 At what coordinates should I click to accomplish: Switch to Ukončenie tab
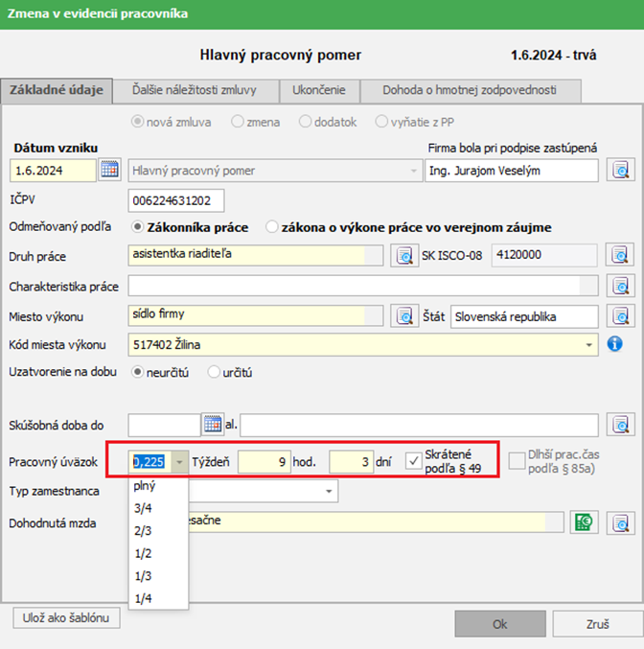[x=319, y=91]
